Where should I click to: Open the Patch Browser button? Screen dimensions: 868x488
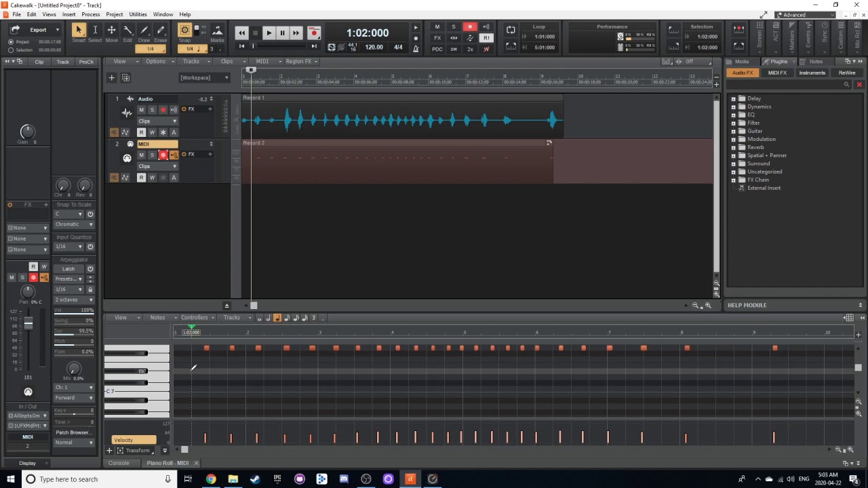tap(73, 432)
